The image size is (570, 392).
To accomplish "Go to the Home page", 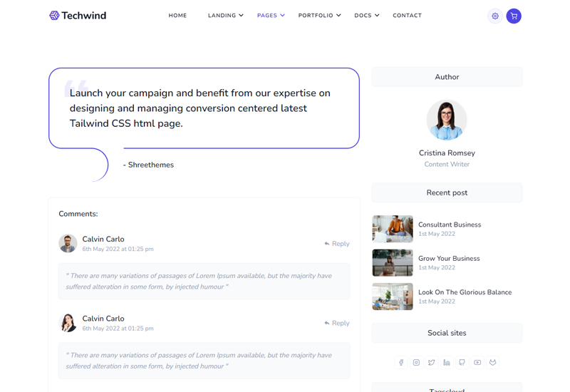I will [x=177, y=15].
